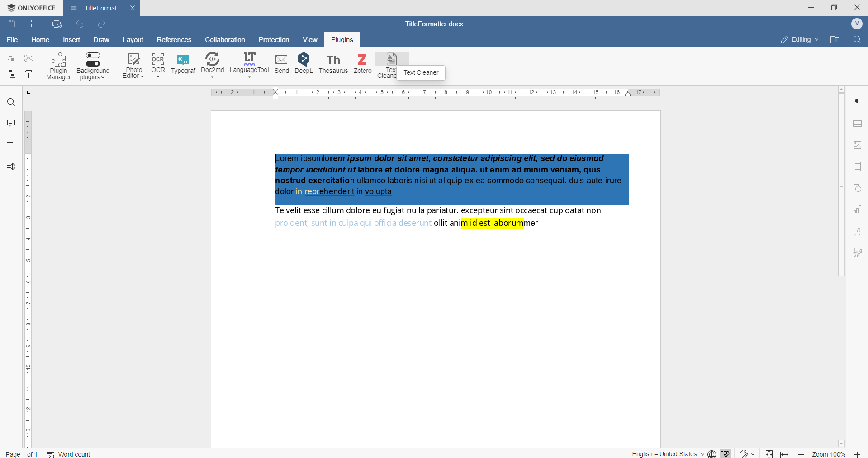Viewport: 868px width, 458px height.
Task: Open chart settings in right sidebar
Action: pyautogui.click(x=858, y=210)
